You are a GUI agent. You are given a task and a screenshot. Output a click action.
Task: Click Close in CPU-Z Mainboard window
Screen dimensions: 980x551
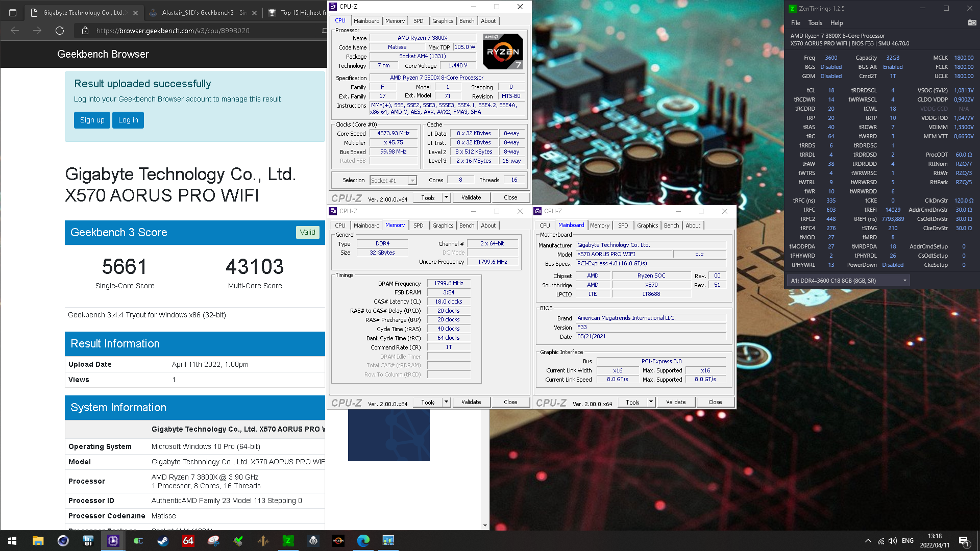[715, 402]
